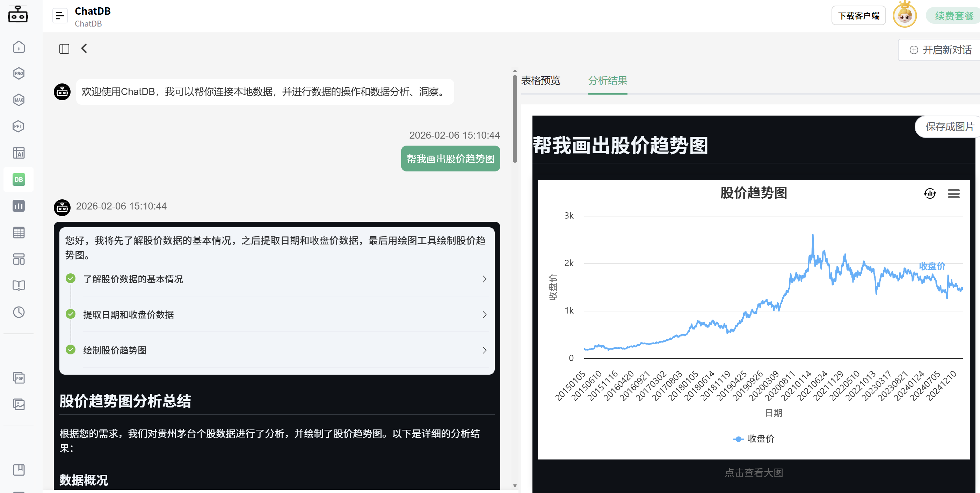Switch to the 表格预览 tab
This screenshot has height=493, width=980.
[540, 81]
